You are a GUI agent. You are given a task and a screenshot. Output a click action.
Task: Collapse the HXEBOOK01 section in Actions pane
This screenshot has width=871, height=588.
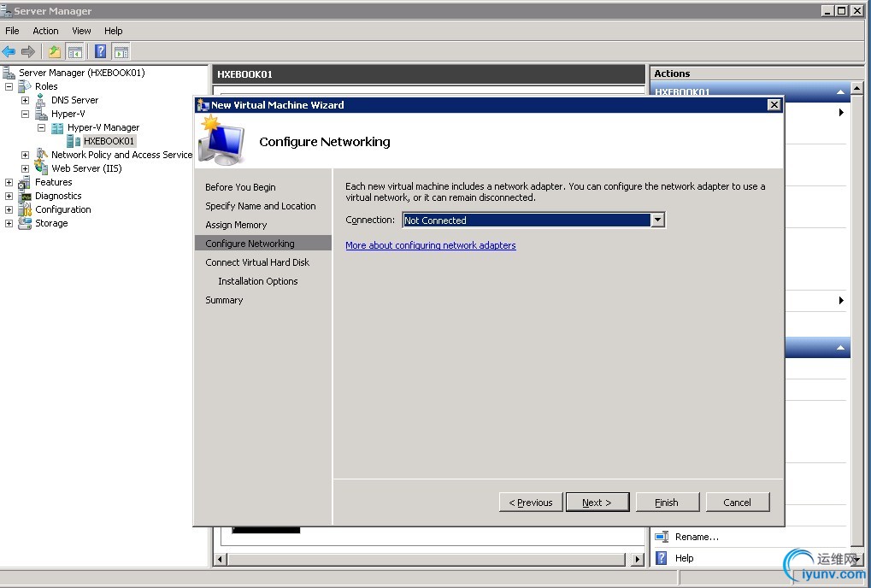(x=840, y=91)
